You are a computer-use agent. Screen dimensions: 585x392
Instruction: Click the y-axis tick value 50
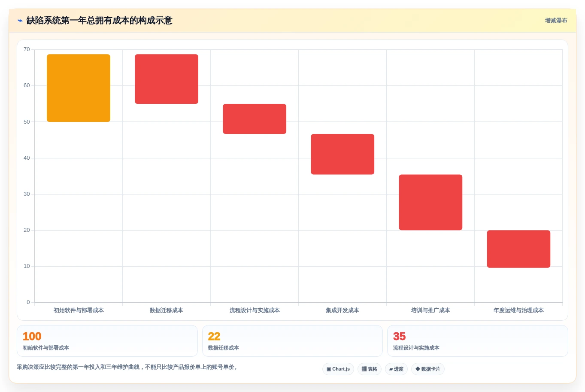pyautogui.click(x=27, y=122)
